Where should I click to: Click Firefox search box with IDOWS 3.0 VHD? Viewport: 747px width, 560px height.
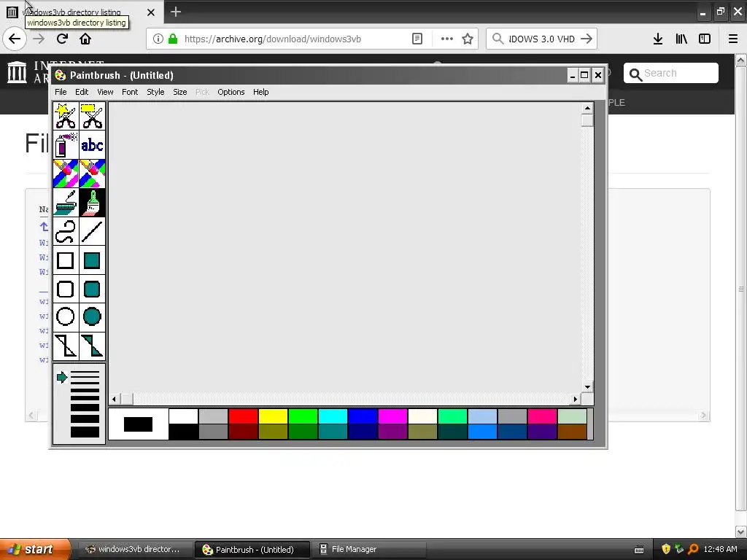(x=542, y=39)
